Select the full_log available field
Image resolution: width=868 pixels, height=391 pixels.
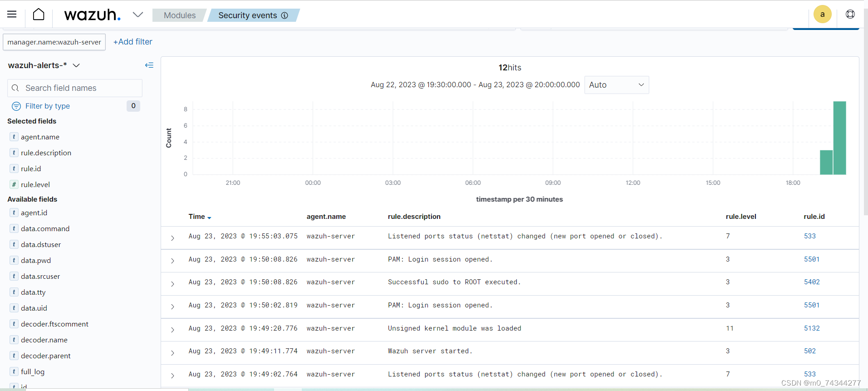33,371
